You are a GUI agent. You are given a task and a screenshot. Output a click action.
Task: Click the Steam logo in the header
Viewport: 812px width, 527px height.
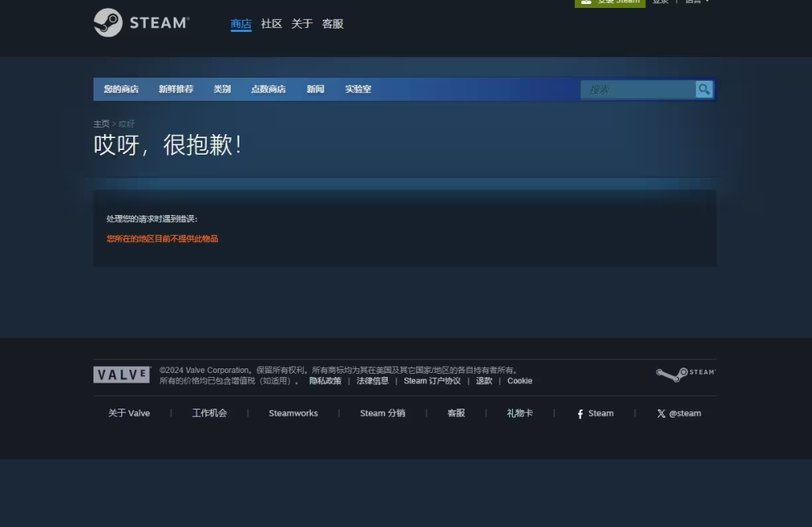coord(141,23)
